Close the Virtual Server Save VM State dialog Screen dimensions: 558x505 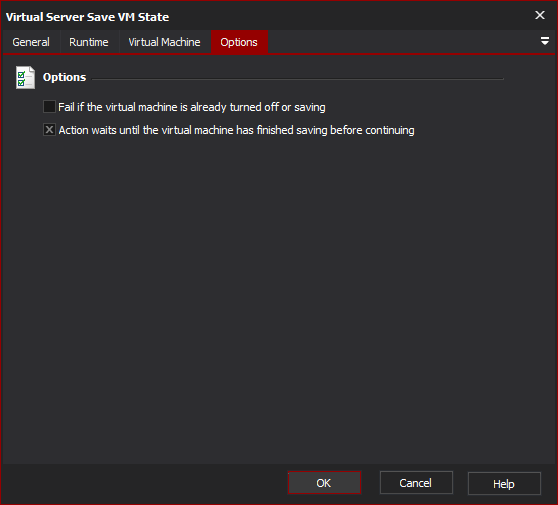(539, 15)
